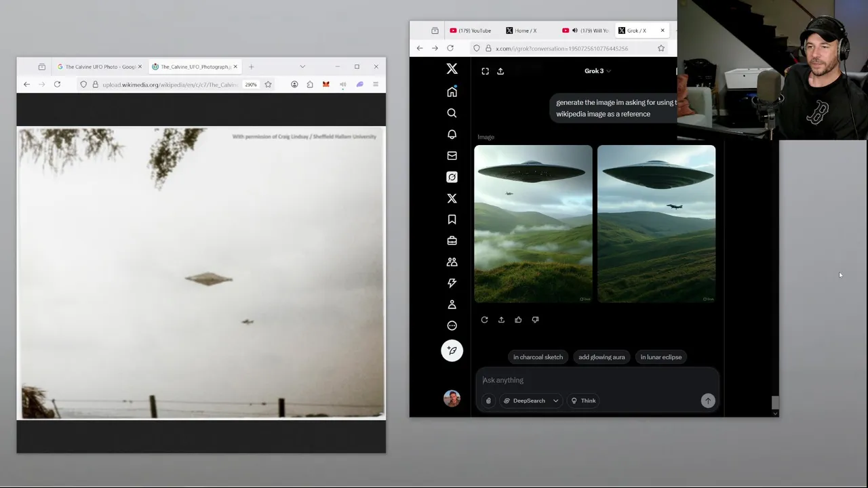Viewport: 868px width, 488px height.
Task: Click the x.com Grok address bar
Action: pos(570,48)
